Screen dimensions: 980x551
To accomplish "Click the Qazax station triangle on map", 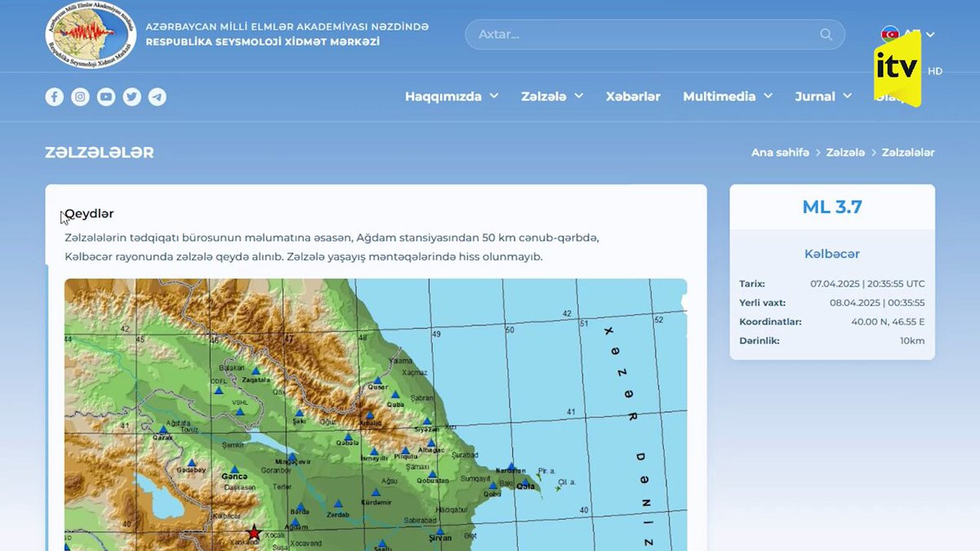I will (x=163, y=429).
